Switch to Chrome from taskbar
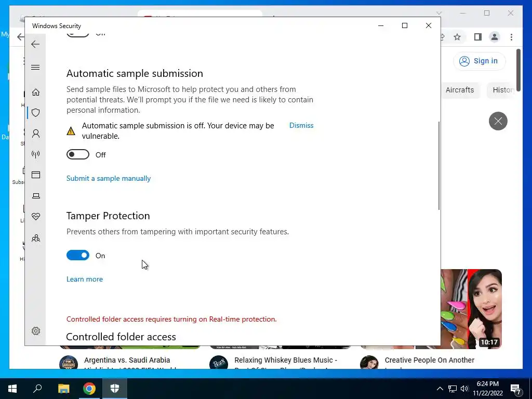Viewport: 532px width, 399px height. [89, 389]
